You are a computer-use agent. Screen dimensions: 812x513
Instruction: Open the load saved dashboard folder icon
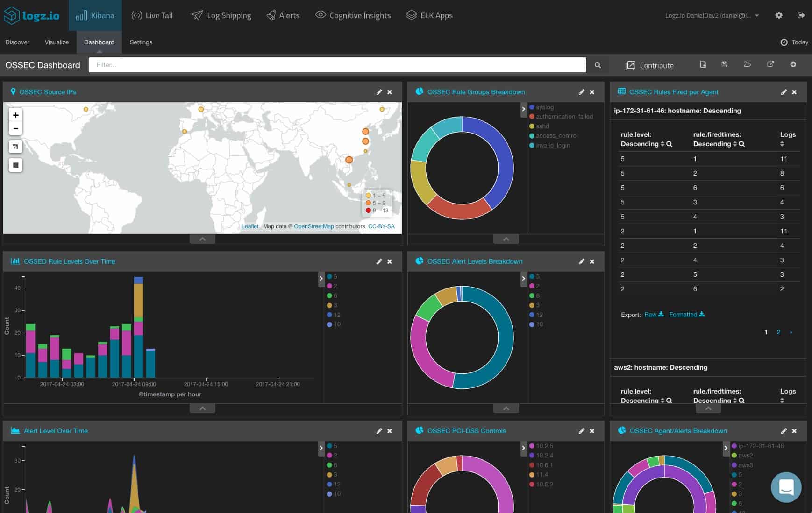click(747, 64)
